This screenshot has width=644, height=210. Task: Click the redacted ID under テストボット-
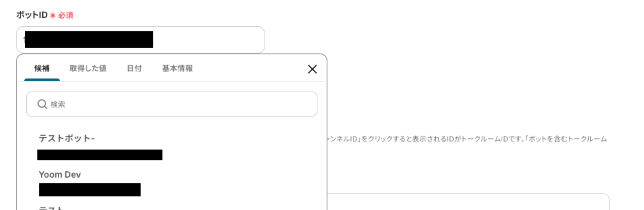tap(100, 155)
